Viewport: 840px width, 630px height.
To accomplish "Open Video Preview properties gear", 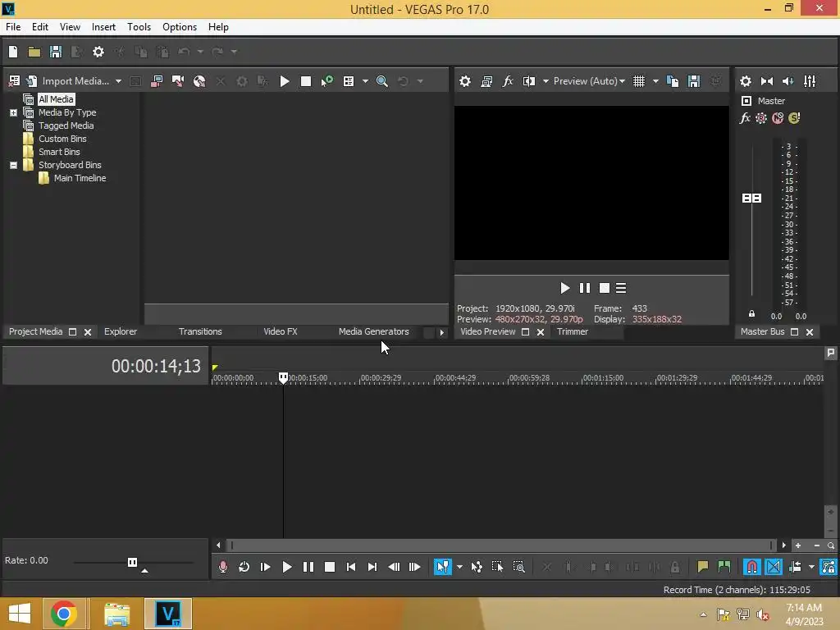I will pos(465,81).
